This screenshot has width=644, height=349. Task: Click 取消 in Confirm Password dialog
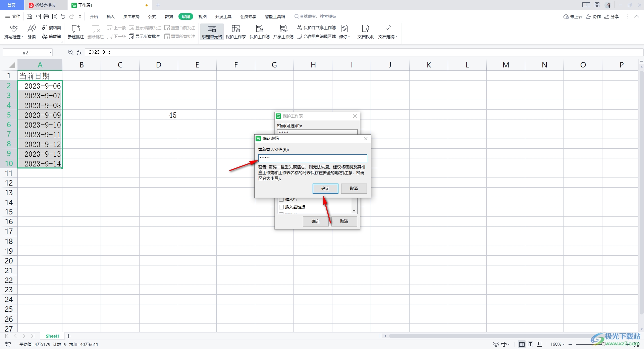pyautogui.click(x=354, y=189)
